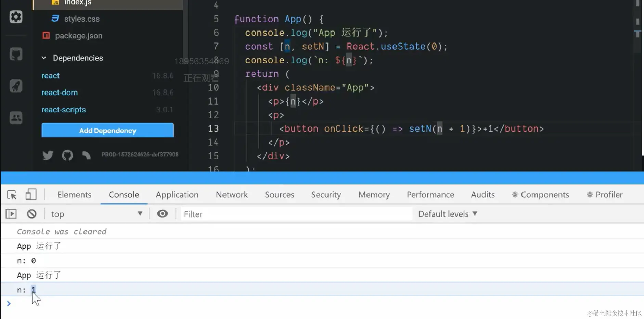
Task: Open the Security tab
Action: tap(326, 195)
